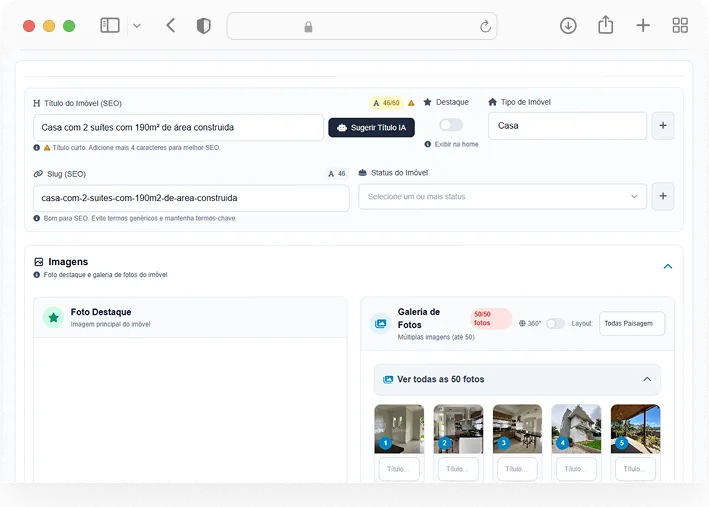Select gallery photo thumbnail number 2
The image size is (709, 507).
click(458, 429)
